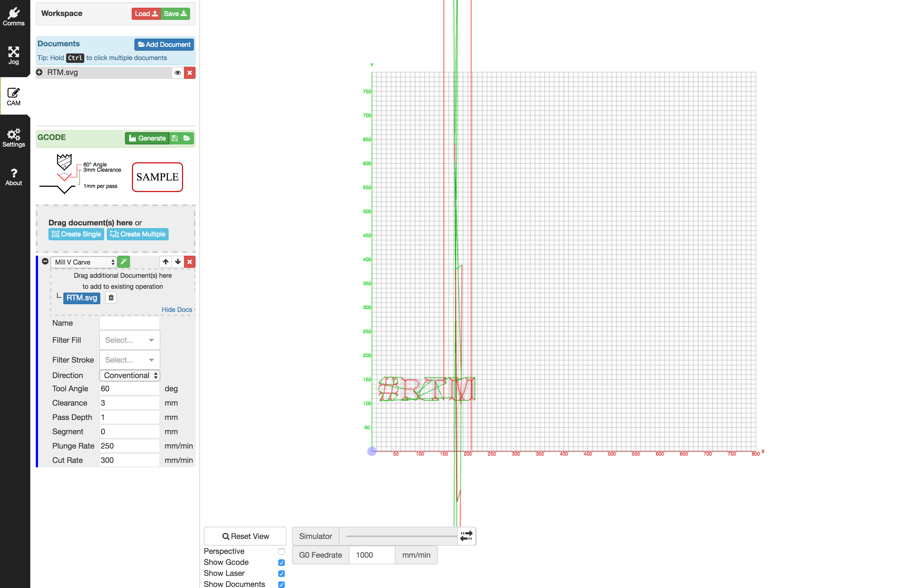Image resolution: width=920 pixels, height=588 pixels.
Task: Move operation up with arrow icon
Action: (166, 262)
